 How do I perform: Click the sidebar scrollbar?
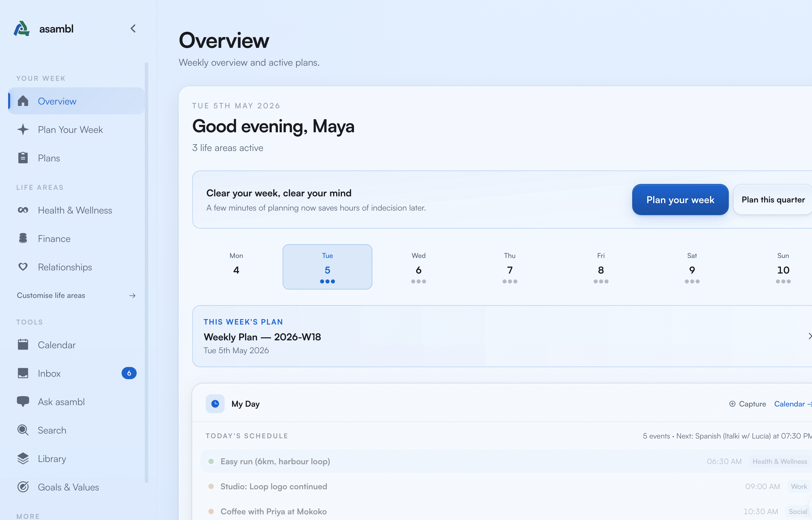click(x=146, y=272)
